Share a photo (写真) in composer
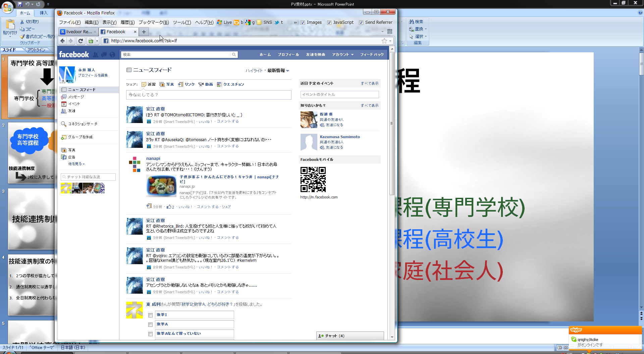This screenshot has width=644, height=354. pos(167,84)
